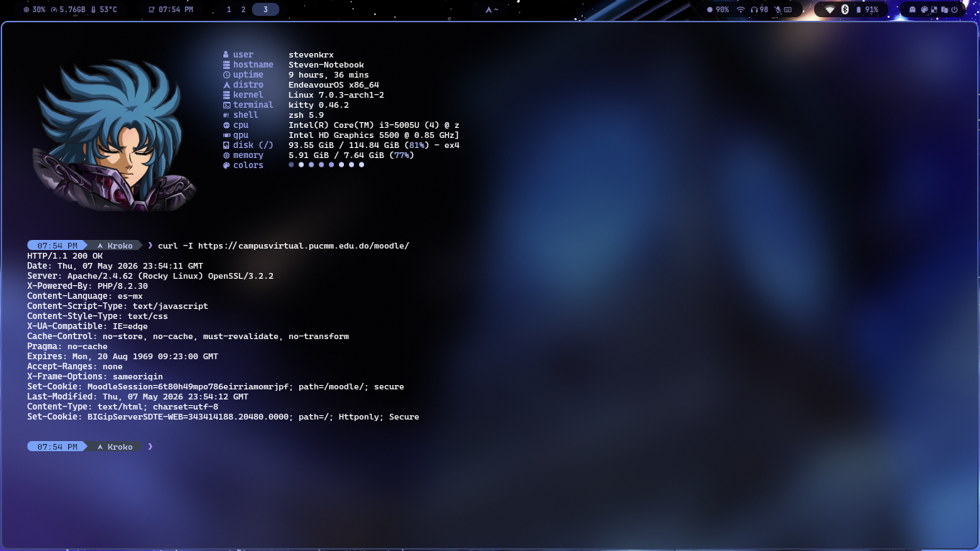The height and width of the screenshot is (551, 980).
Task: Click the anime character logo image
Action: [x=114, y=136]
